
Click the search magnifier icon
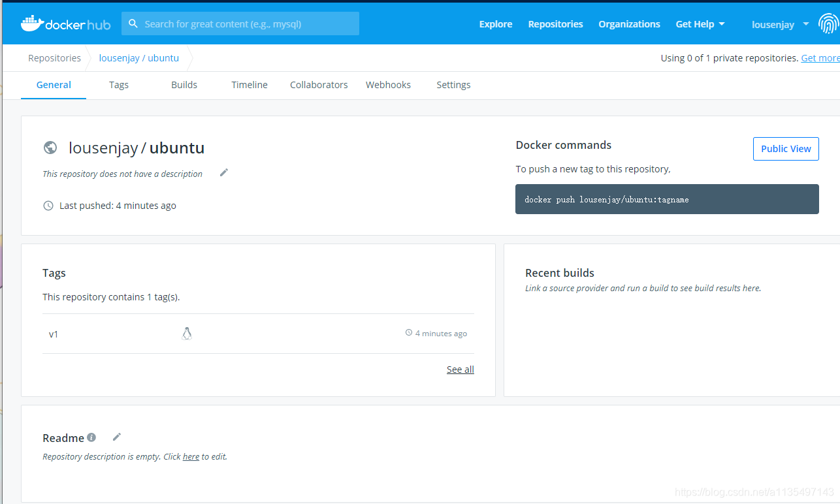click(133, 24)
